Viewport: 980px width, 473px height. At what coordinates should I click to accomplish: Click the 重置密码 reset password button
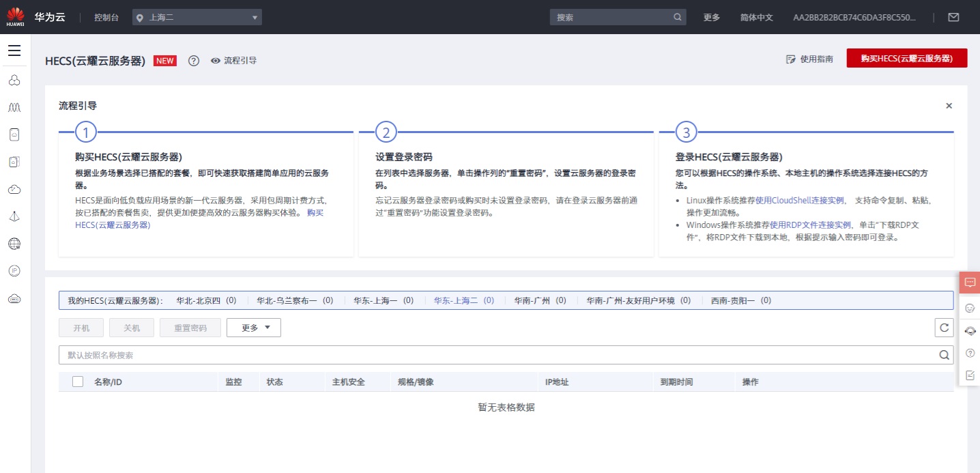(x=190, y=328)
